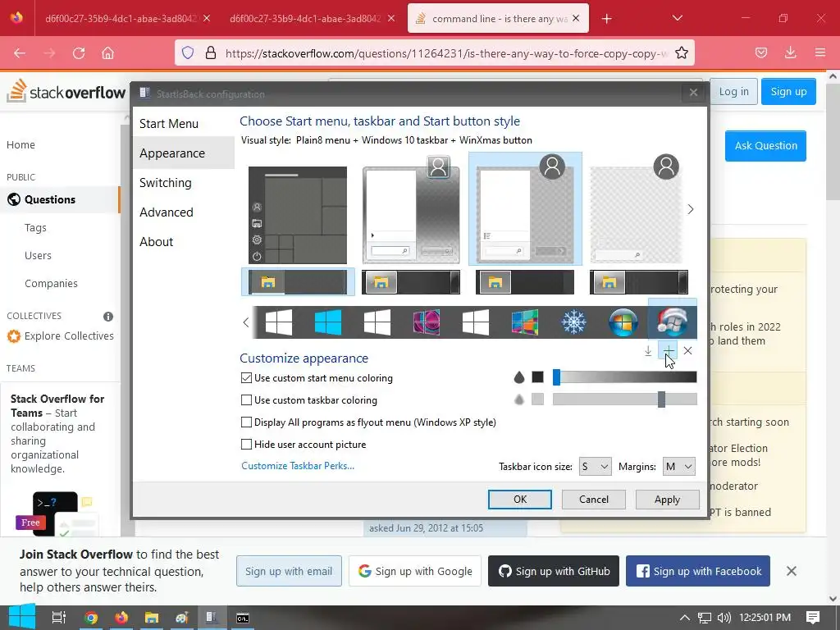The height and width of the screenshot is (630, 840).
Task: Open File Explorer from the taskbar
Action: (152, 618)
